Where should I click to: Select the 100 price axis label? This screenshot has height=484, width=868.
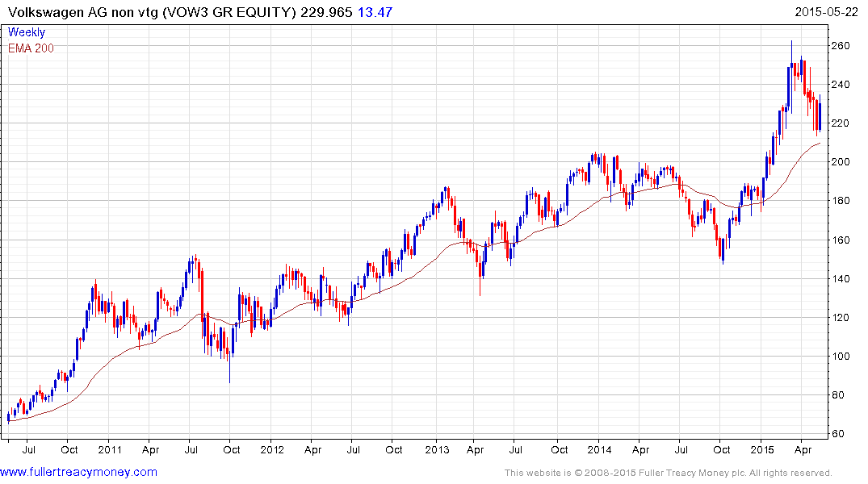pos(841,357)
